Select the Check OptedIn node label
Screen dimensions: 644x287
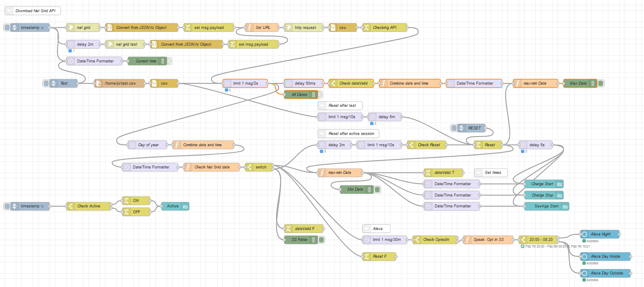click(436, 240)
